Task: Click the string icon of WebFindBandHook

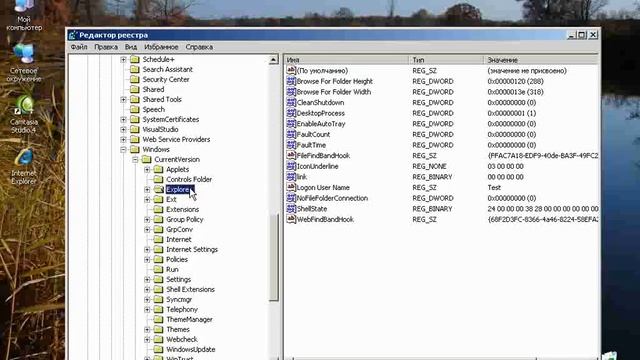Action: 291,219
